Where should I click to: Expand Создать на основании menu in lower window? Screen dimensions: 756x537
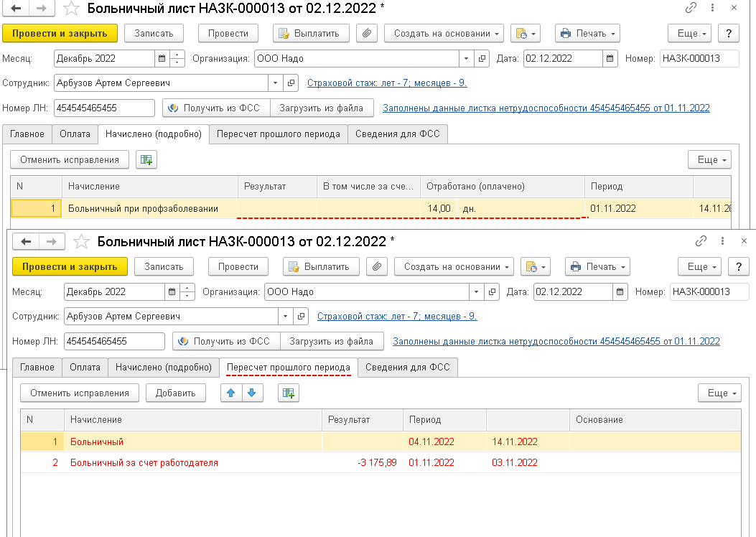(x=454, y=266)
